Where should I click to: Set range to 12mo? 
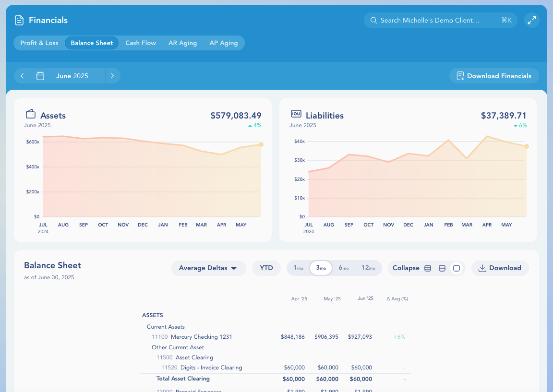click(368, 268)
